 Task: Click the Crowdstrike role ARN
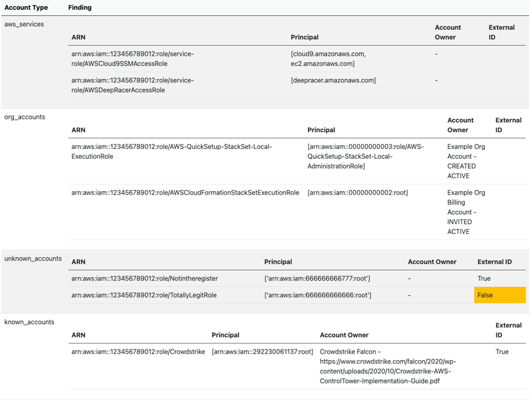point(138,352)
